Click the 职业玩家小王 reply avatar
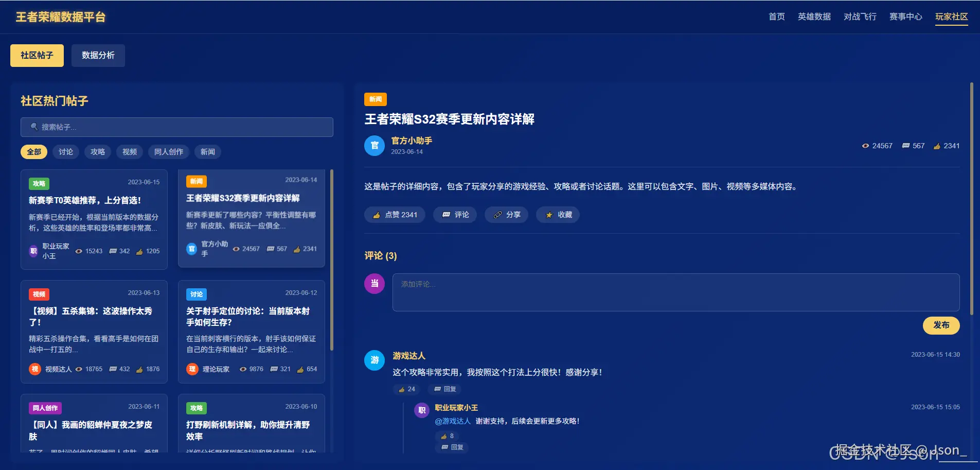980x470 pixels. pos(422,410)
